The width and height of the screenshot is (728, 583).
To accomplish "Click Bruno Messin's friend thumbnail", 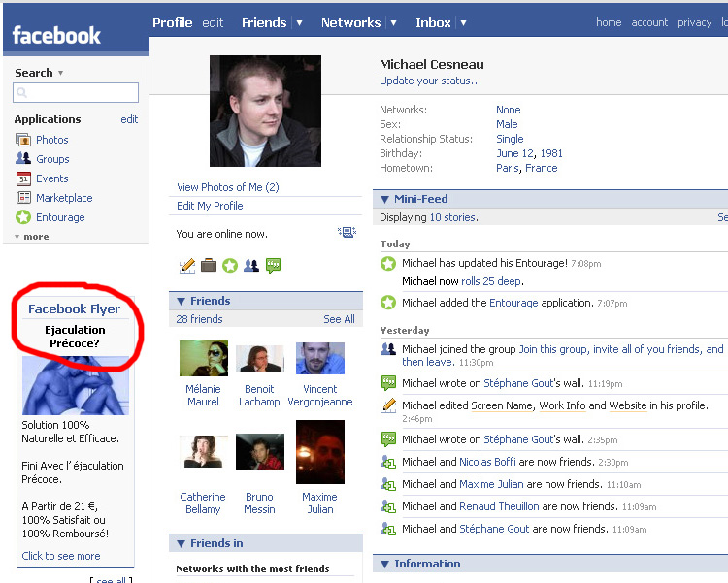I will (260, 452).
